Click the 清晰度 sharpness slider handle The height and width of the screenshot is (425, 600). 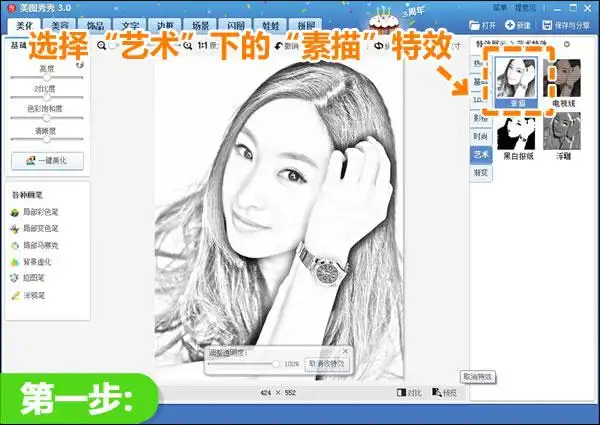click(47, 139)
